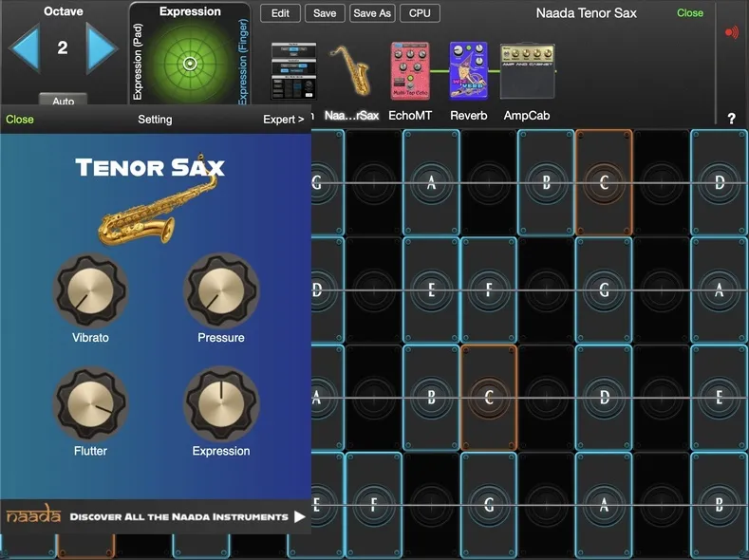Play the F pad in bottom row
This screenshot has height=560, width=749.
pos(374,505)
